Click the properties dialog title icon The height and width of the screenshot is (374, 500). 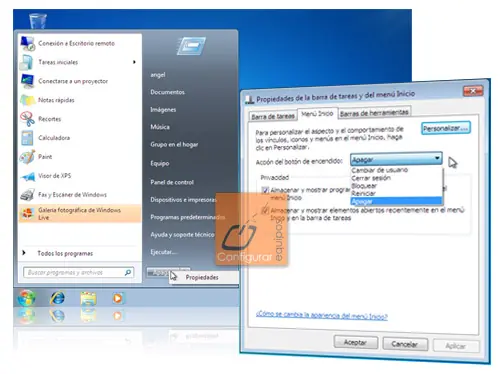tap(249, 99)
